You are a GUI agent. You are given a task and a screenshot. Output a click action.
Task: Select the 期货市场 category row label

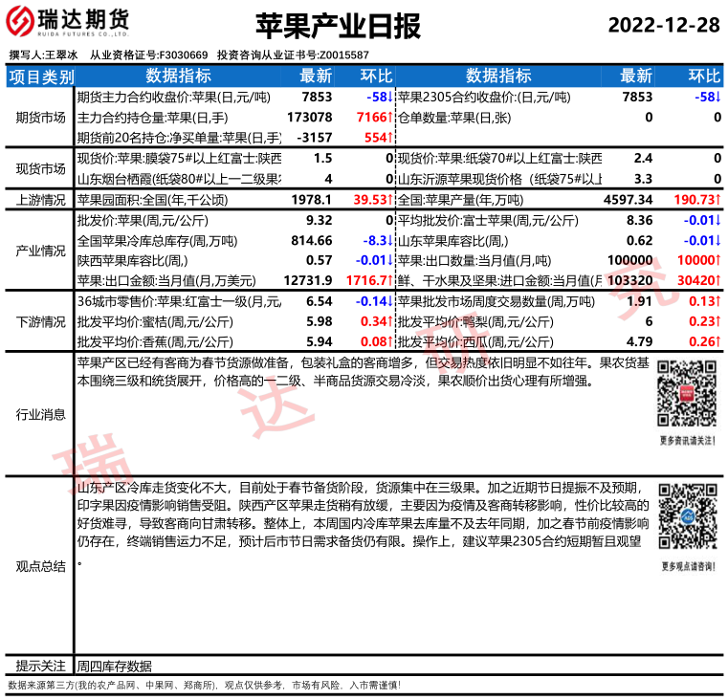[x=41, y=117]
